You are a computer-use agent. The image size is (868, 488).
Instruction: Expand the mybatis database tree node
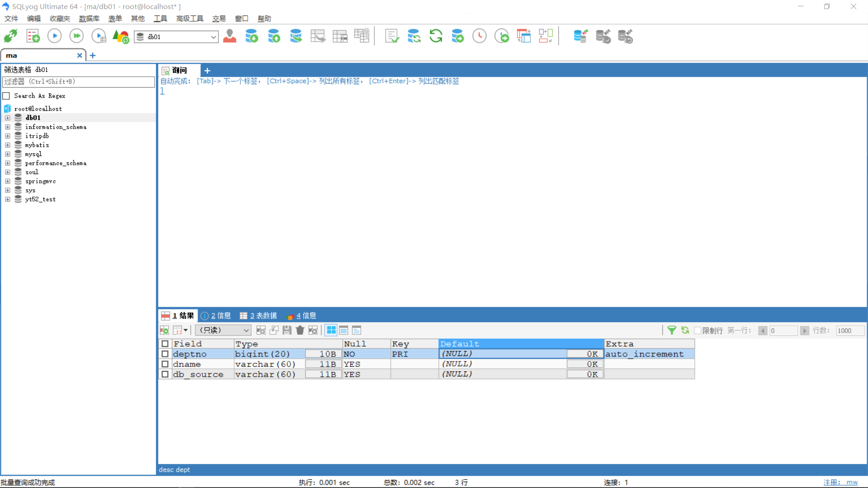pos(8,145)
